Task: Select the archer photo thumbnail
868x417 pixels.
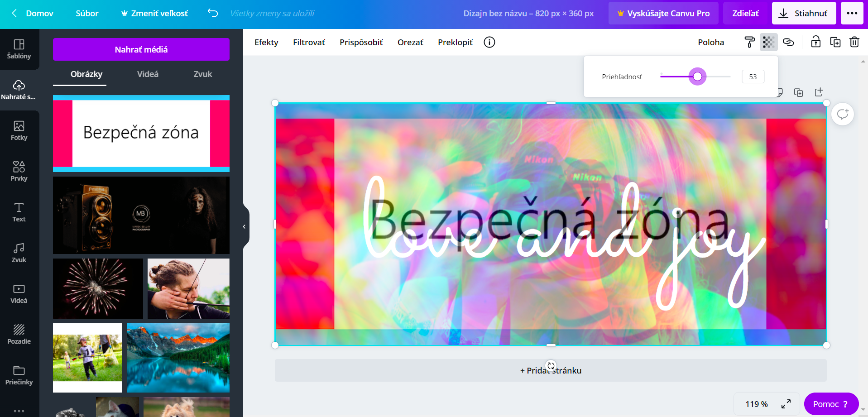Action: tap(188, 288)
